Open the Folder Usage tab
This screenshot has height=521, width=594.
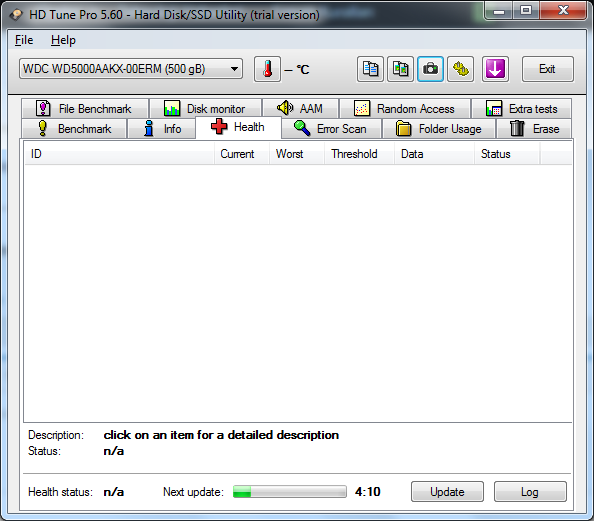439,128
